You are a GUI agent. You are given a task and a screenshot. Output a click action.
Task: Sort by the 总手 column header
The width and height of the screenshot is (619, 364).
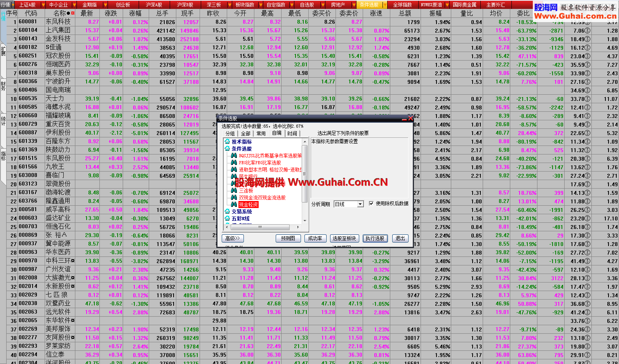(x=162, y=13)
